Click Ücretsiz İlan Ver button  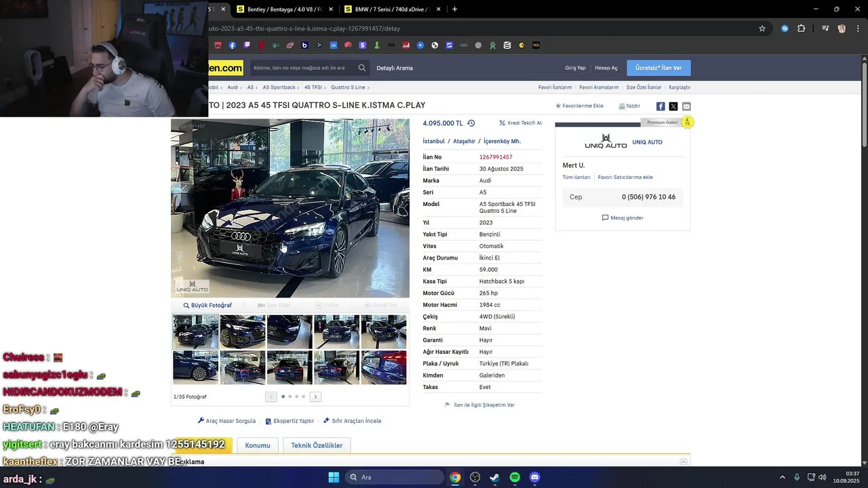pyautogui.click(x=658, y=68)
